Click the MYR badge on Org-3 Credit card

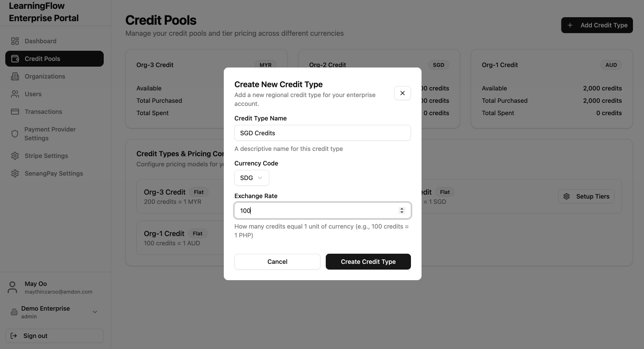tap(265, 65)
